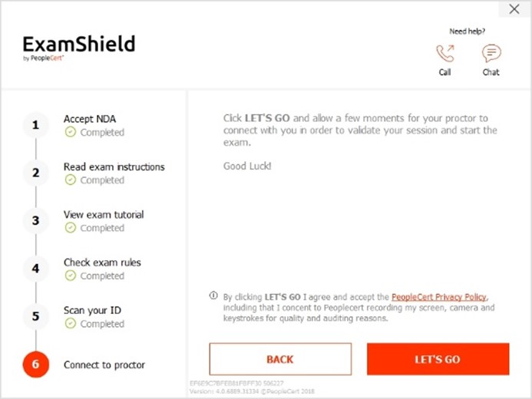The width and height of the screenshot is (532, 399).
Task: Select step 3 number circle
Action: pyautogui.click(x=35, y=221)
